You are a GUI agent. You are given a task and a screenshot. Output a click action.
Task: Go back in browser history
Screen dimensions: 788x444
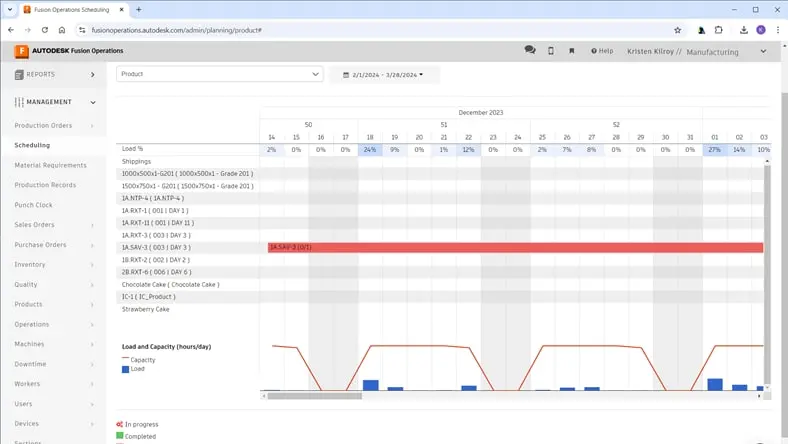point(11,30)
